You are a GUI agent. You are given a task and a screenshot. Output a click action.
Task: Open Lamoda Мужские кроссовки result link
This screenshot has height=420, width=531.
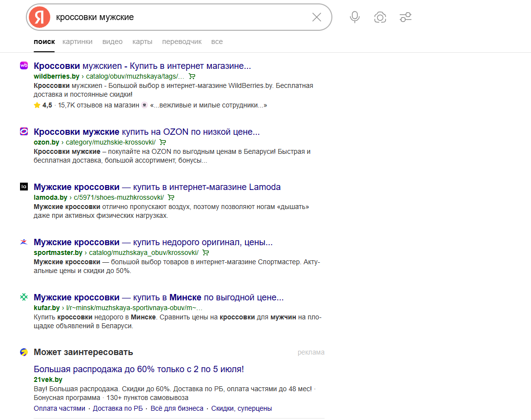tap(157, 187)
